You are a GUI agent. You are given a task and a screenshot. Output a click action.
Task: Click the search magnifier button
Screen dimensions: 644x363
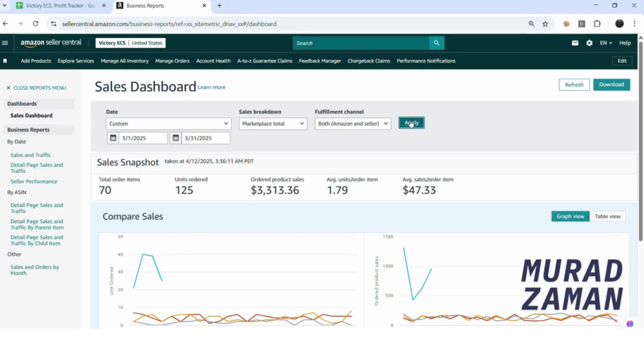[x=436, y=43]
